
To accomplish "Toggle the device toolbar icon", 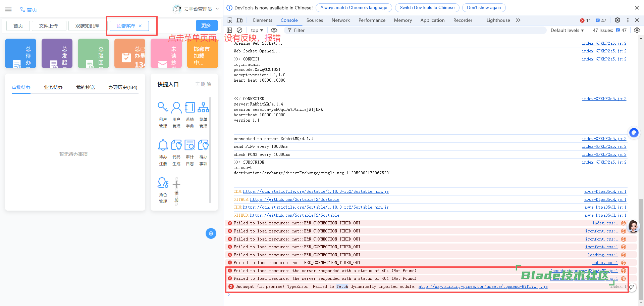I will tap(240, 20).
